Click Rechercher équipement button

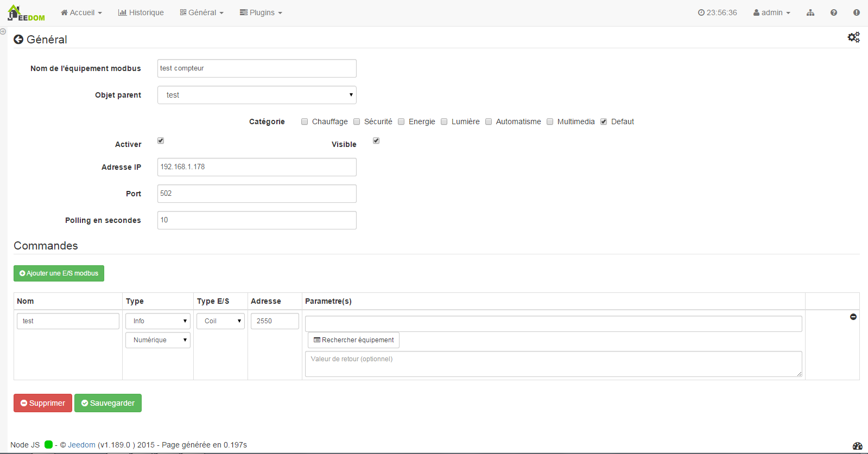[353, 340]
